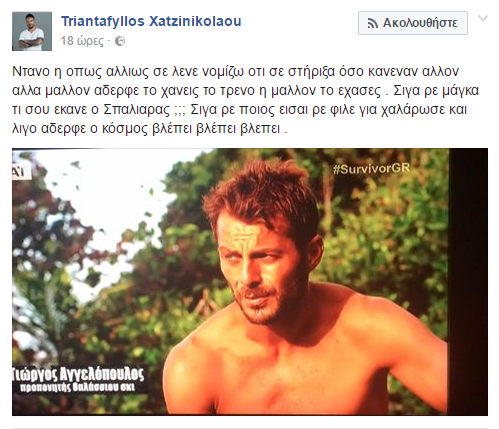Click the globe public-privacy icon
499x429 pixels.
point(120,41)
